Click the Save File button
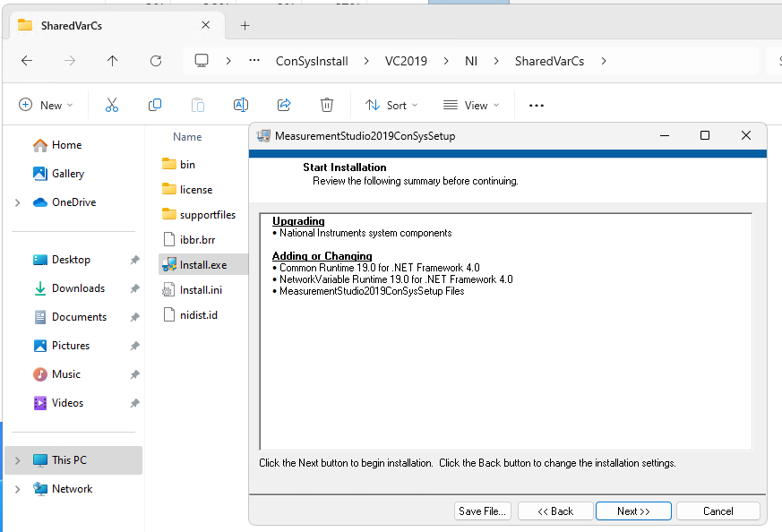782x532 pixels. click(x=484, y=511)
